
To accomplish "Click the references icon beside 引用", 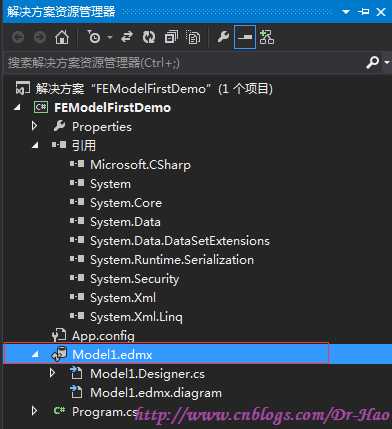I will (59, 145).
